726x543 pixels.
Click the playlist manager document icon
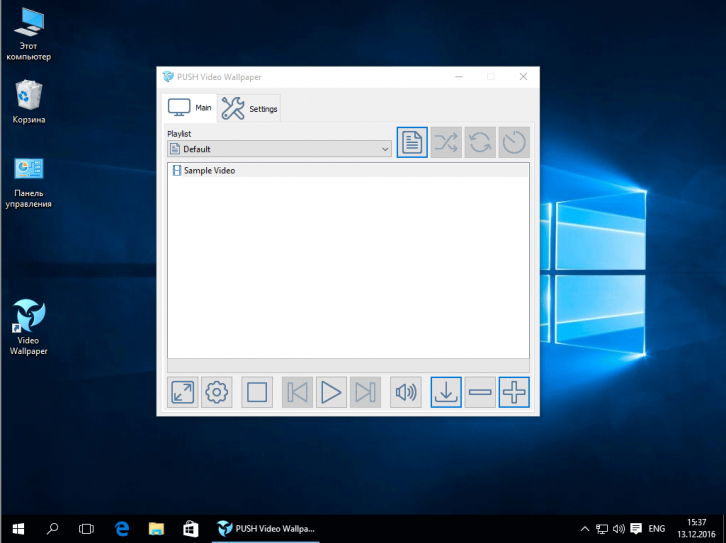click(412, 142)
